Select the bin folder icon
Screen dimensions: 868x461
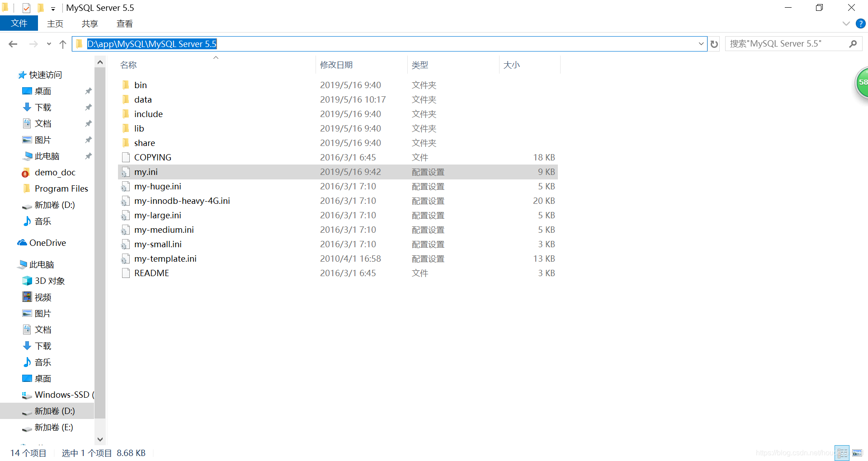[x=126, y=85]
